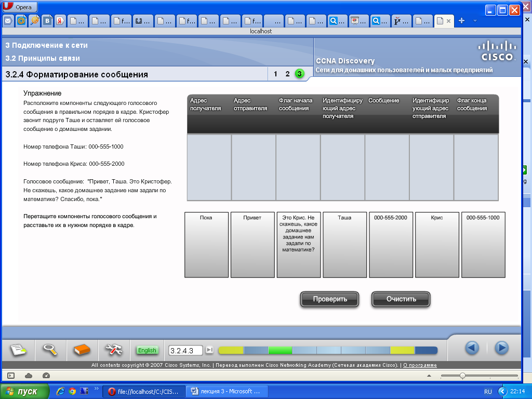Screen dimensions: 532x399
Task: Click the localhost address bar
Action: pos(261,31)
